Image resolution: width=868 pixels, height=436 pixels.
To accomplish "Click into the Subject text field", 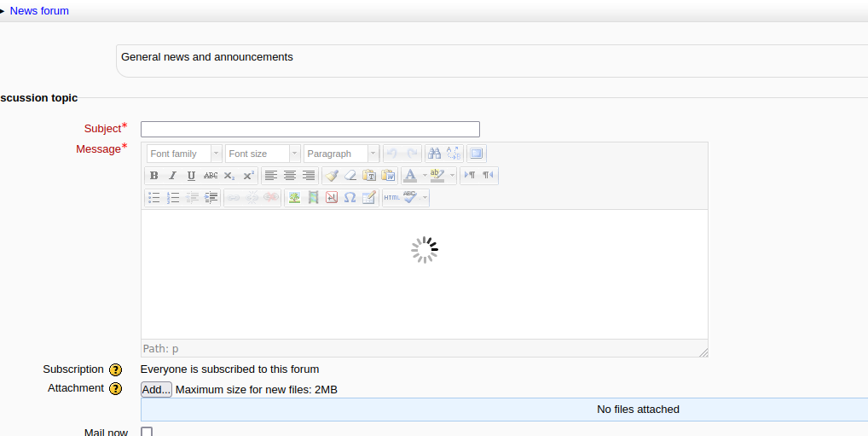I will click(x=310, y=130).
